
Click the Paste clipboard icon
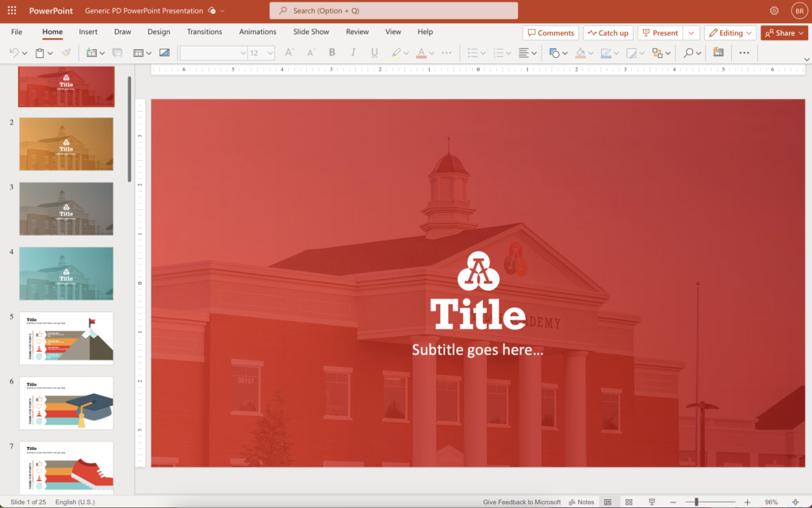coord(40,53)
